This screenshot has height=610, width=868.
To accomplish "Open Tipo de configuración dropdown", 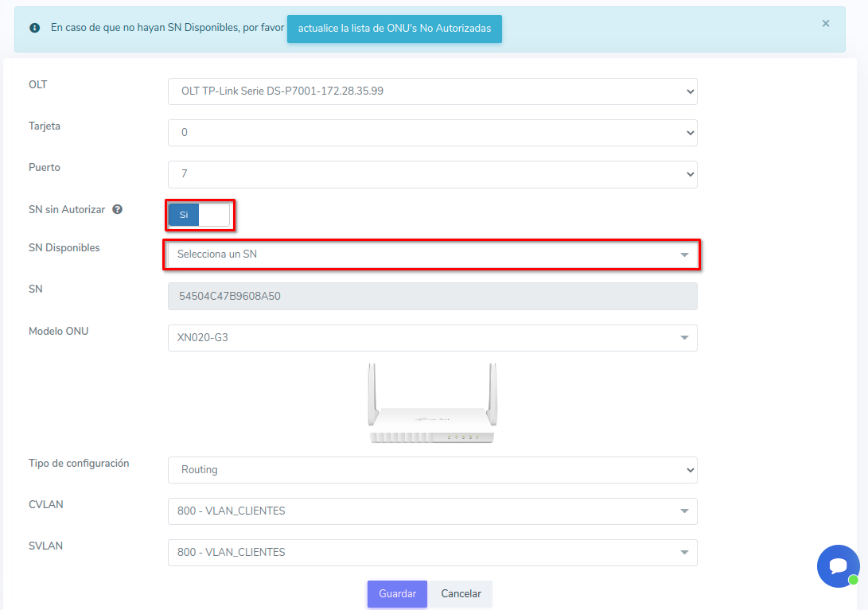I will click(432, 470).
